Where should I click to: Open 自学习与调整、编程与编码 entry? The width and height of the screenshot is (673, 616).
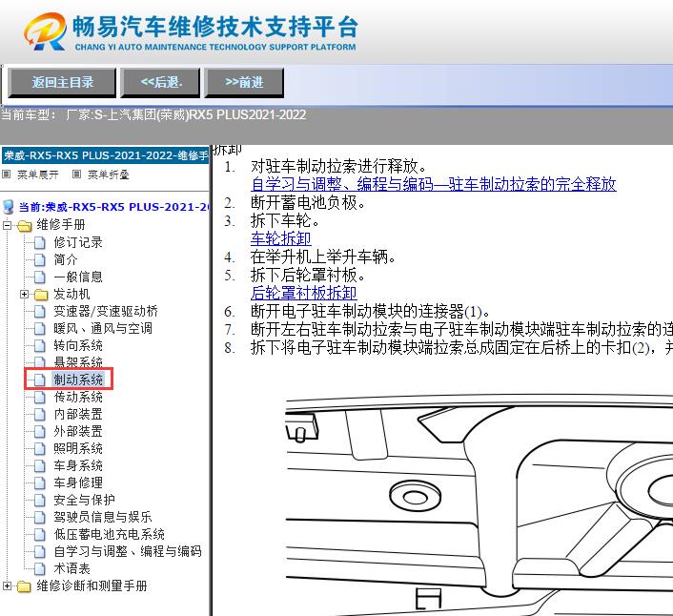coord(128,551)
